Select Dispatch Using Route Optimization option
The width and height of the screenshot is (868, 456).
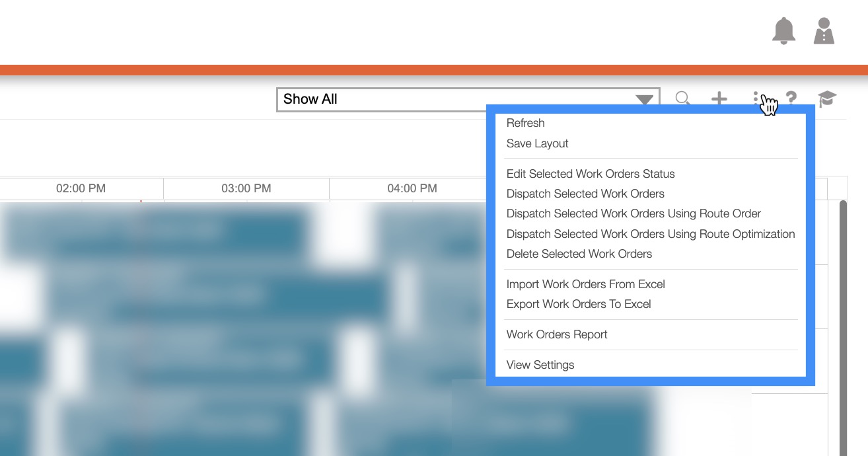(x=650, y=234)
